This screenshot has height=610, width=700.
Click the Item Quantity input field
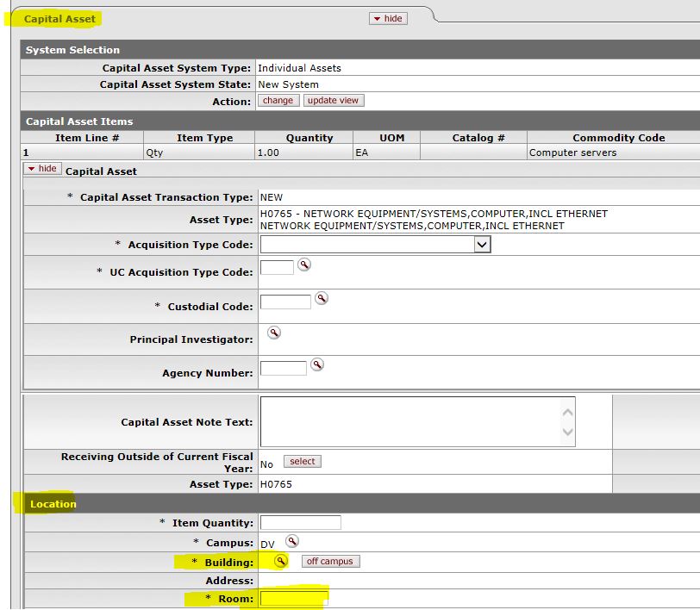[x=300, y=522]
